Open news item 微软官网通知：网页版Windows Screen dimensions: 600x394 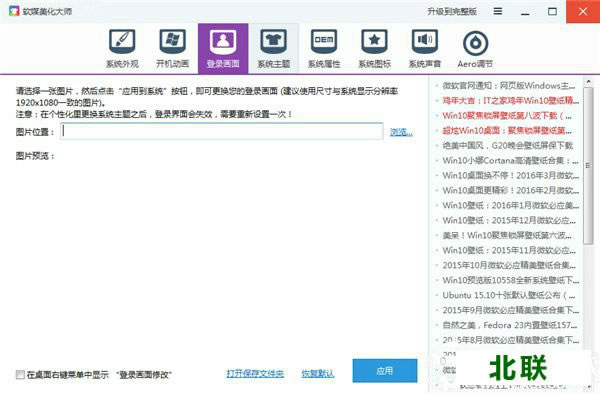pos(509,86)
